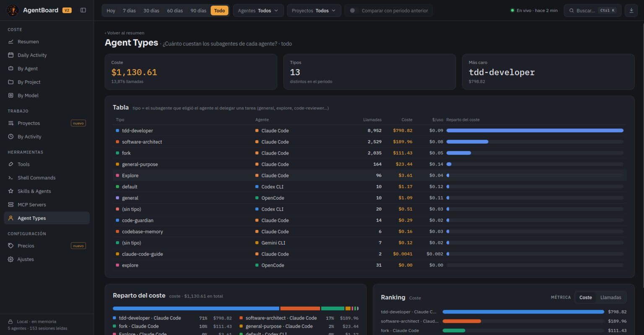Click tdd-developer cost share bar in table

click(535, 131)
